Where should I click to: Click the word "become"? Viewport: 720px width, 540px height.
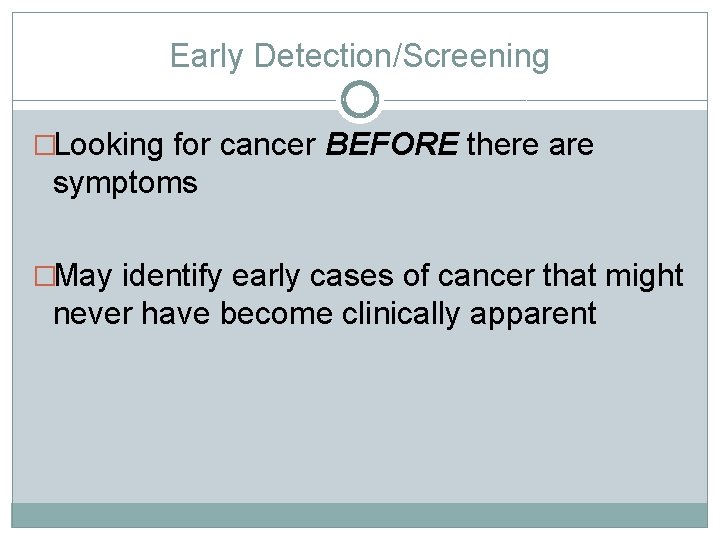tap(276, 315)
